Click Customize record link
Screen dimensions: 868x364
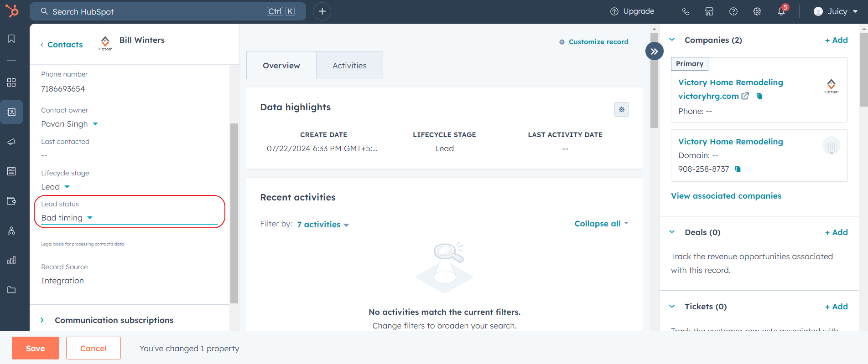tap(594, 42)
